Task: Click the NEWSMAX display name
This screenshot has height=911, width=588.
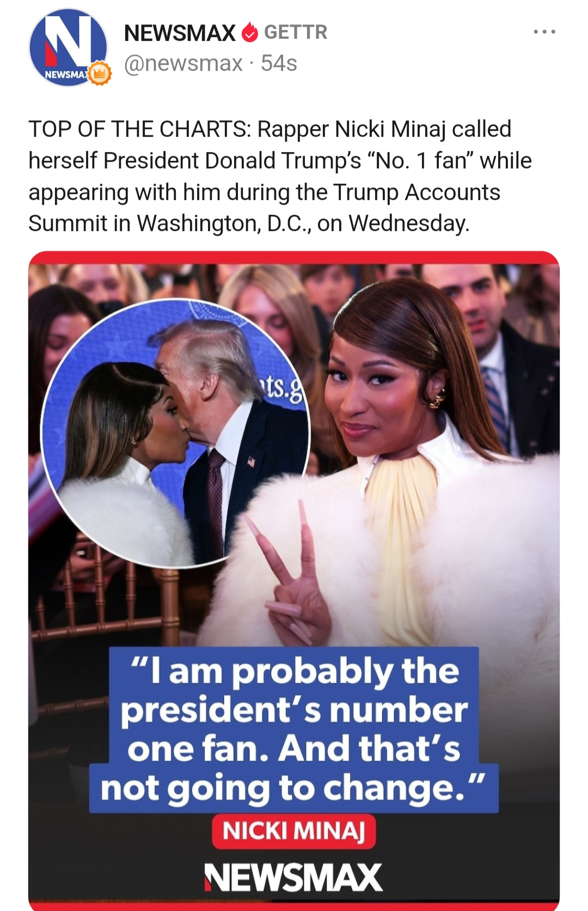Action: coord(180,33)
